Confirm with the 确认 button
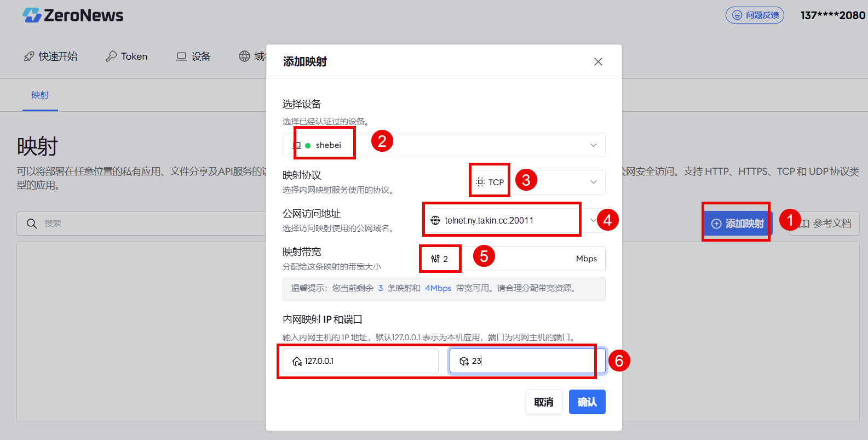The image size is (868, 440). coord(587,402)
